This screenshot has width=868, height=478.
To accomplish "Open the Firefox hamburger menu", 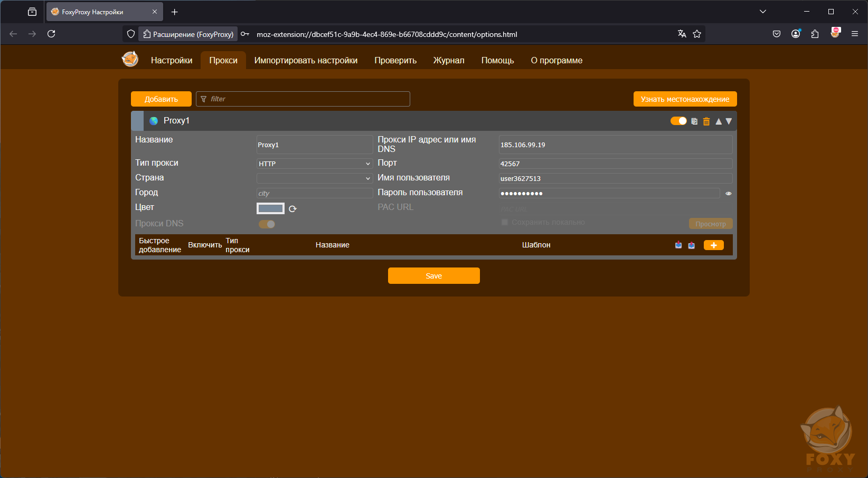I will pyautogui.click(x=855, y=34).
